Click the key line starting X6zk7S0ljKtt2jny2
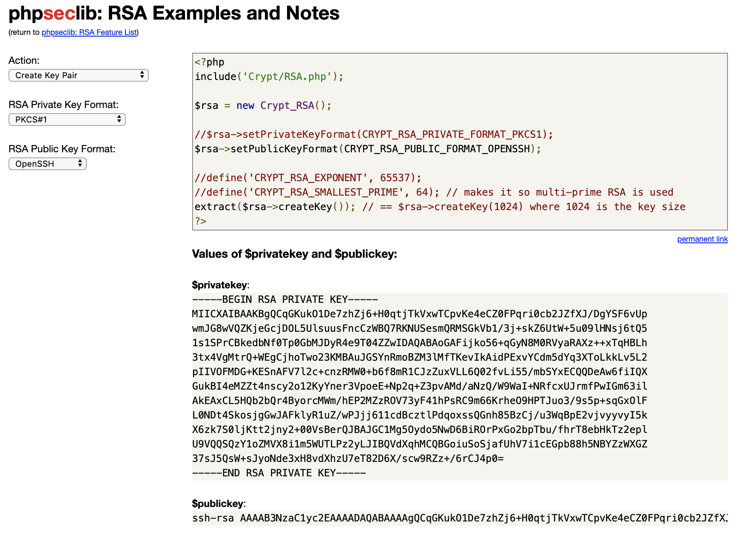 click(x=420, y=430)
